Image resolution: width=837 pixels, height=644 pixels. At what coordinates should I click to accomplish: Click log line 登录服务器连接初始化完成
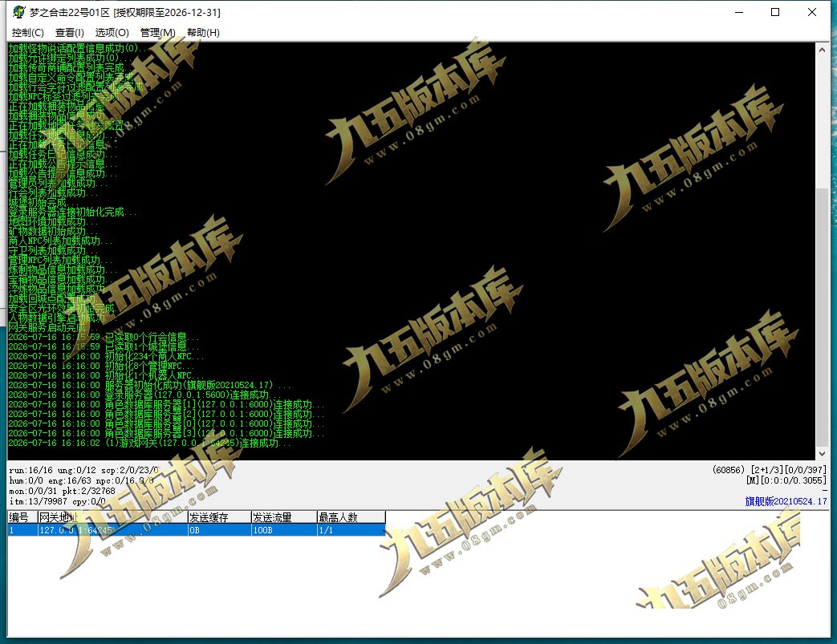point(72,212)
